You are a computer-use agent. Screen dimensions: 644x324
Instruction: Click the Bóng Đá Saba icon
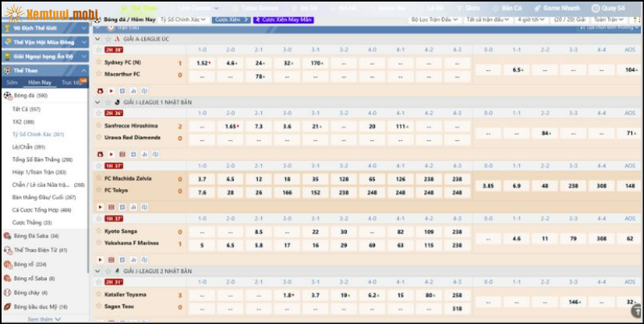7,235
